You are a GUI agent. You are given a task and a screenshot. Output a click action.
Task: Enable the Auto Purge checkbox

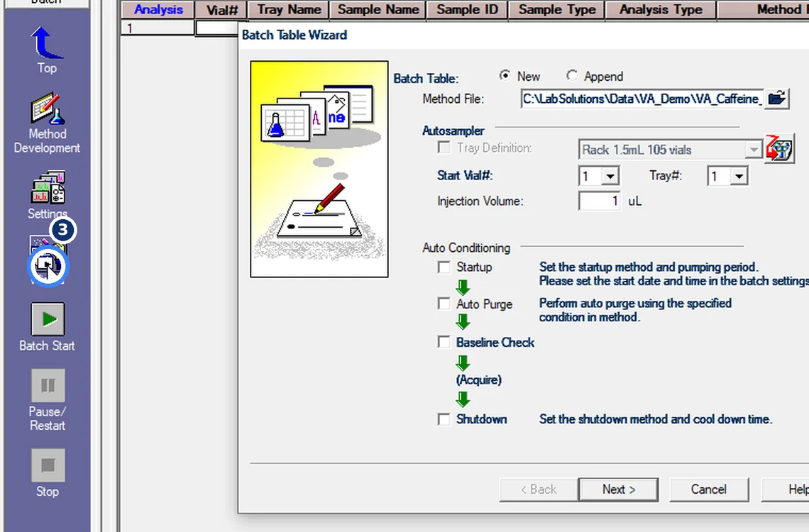(444, 304)
